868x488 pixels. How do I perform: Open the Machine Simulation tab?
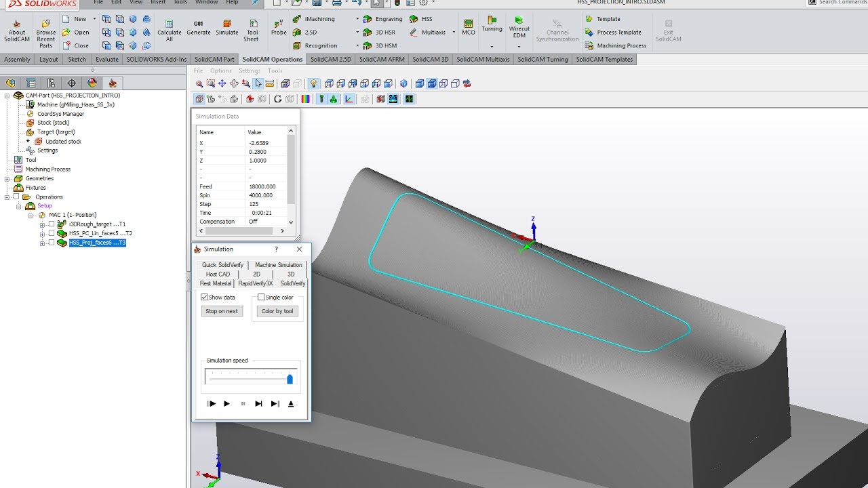click(279, 265)
